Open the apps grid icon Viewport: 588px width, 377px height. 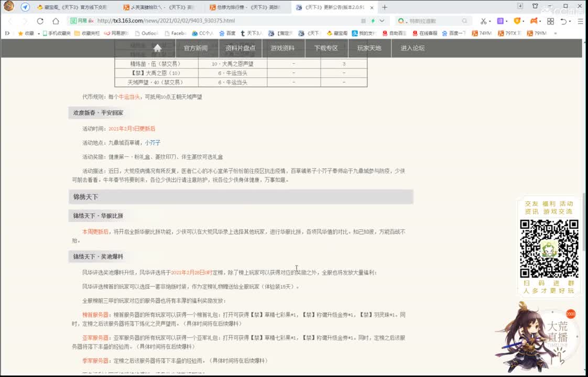click(x=551, y=22)
